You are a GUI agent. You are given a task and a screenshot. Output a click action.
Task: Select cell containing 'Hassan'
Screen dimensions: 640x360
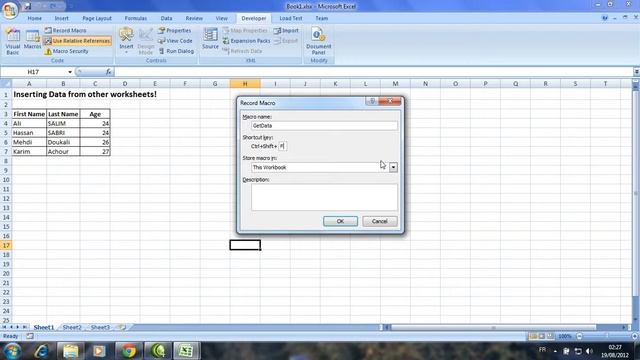(x=29, y=133)
